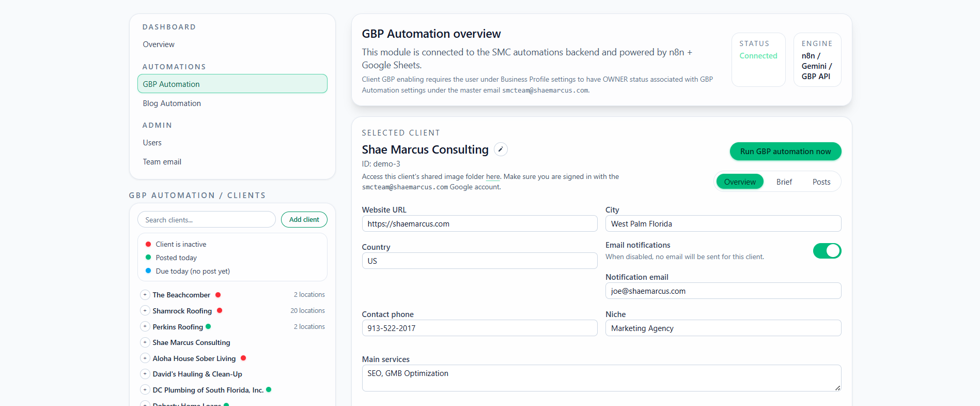
Task: Select GBP Automation in the sidebar
Action: [x=232, y=84]
